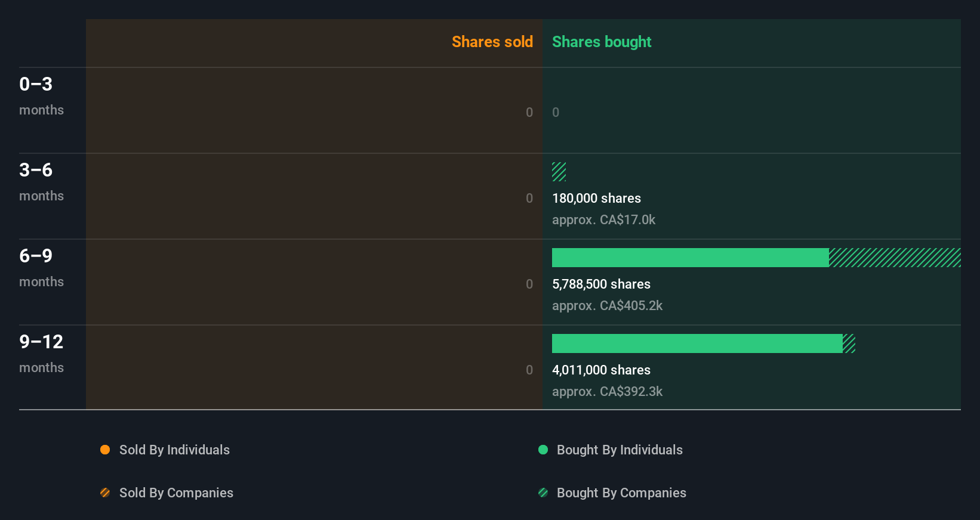
Task: Click the hatched company bar in 3–6 months
Action: pyautogui.click(x=559, y=172)
